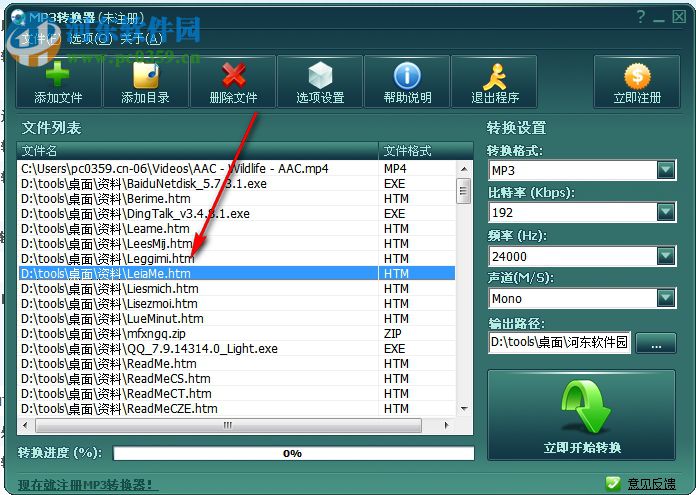Click horizontal scrollbar left arrow

(x=25, y=425)
